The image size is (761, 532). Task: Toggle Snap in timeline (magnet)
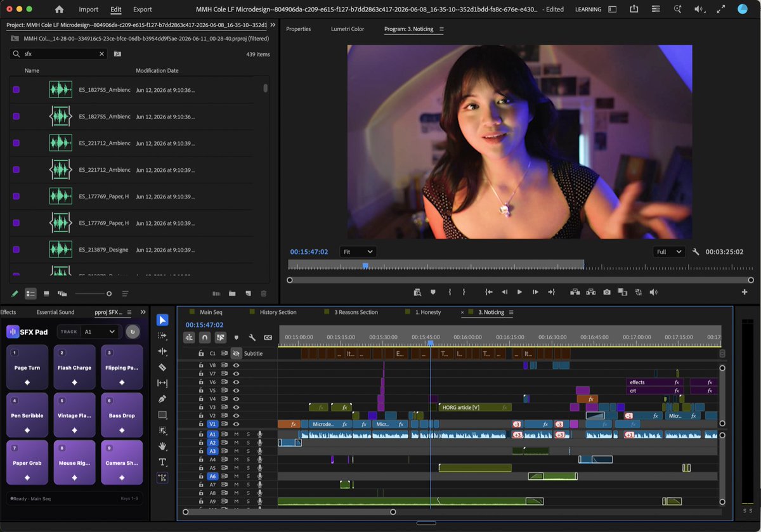pyautogui.click(x=204, y=338)
